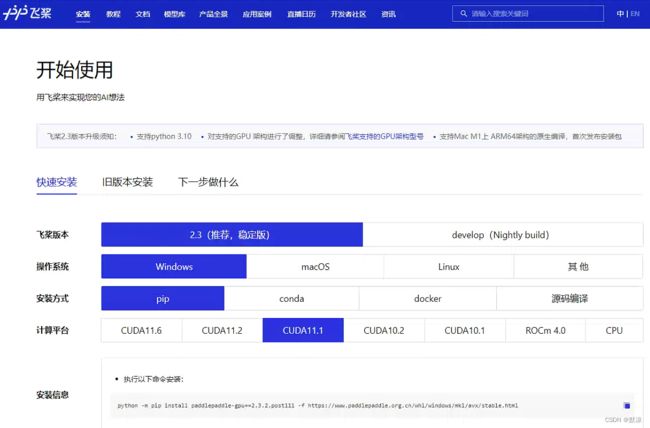Image resolution: width=650 pixels, height=428 pixels.
Task: Click the 支持python 3.10 notice text
Action: (x=164, y=136)
